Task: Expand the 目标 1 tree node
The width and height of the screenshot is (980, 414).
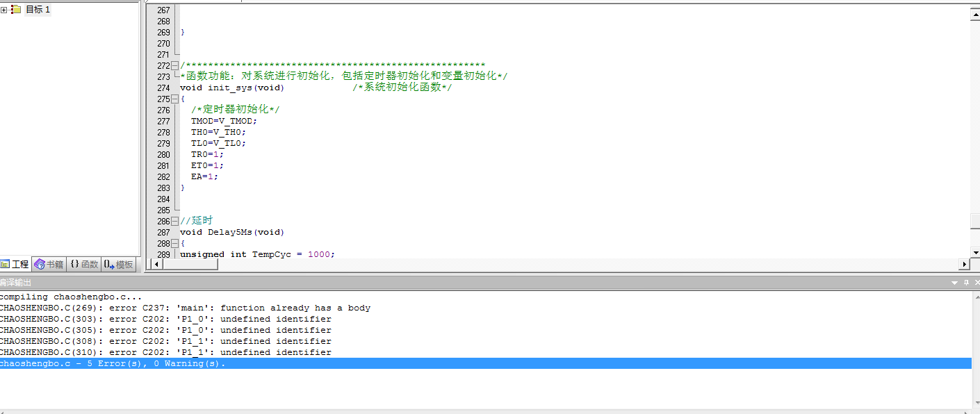Action: pos(5,9)
